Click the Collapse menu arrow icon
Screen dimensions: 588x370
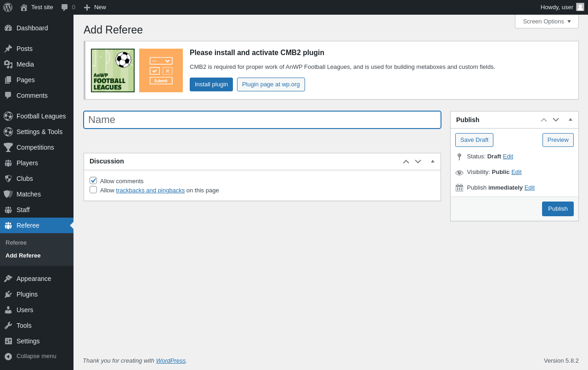tap(8, 356)
